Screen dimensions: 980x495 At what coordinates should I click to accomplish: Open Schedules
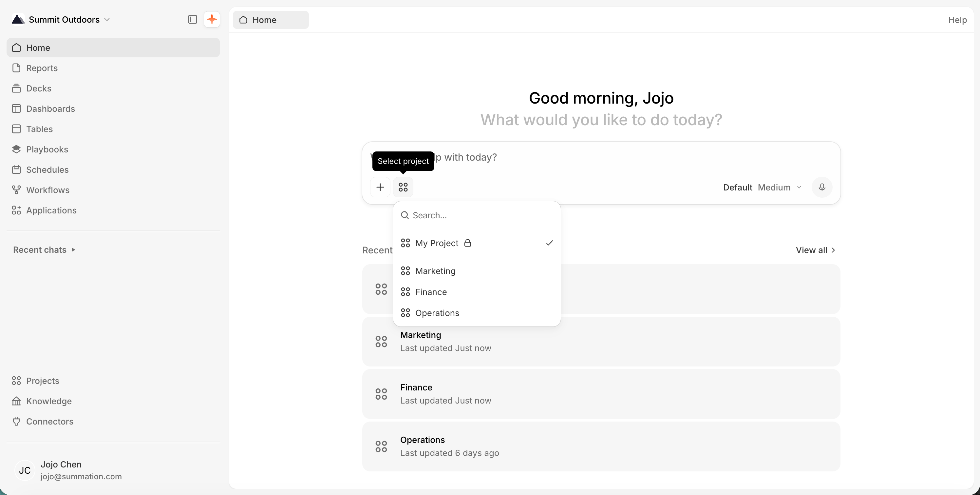tap(113, 169)
